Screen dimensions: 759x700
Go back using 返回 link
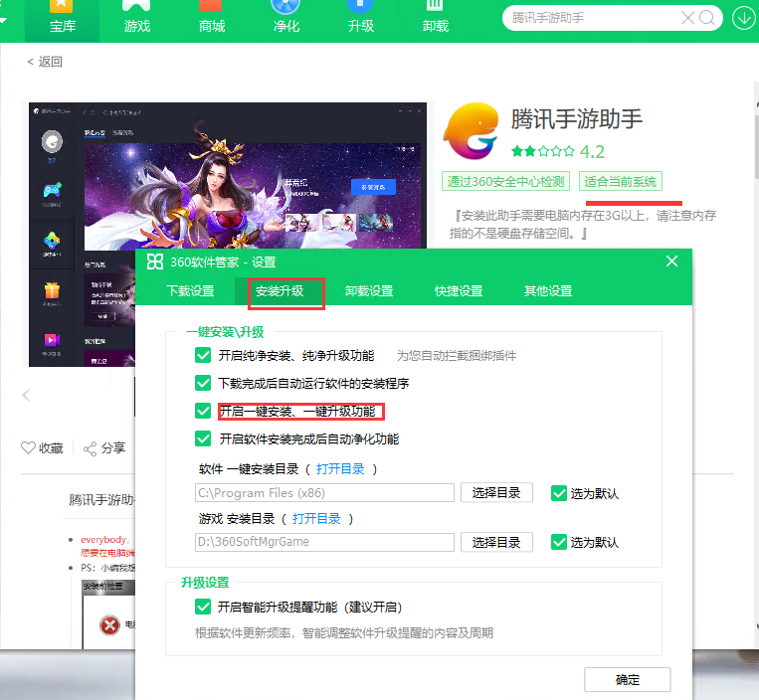(x=45, y=62)
